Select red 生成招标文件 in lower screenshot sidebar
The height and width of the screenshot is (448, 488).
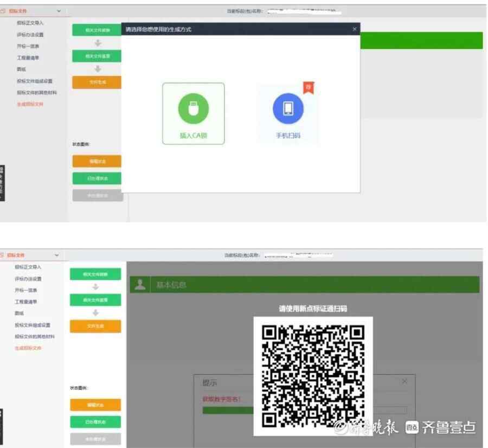[x=28, y=348]
